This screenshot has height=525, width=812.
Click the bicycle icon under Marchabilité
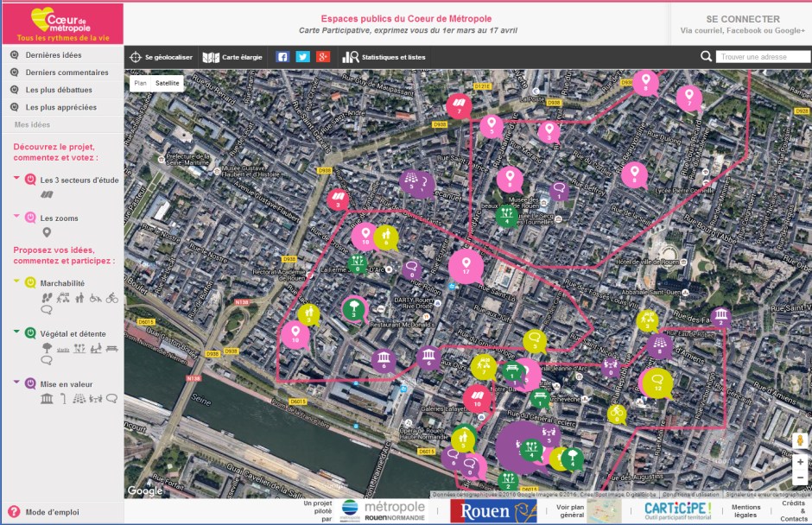[111, 298]
